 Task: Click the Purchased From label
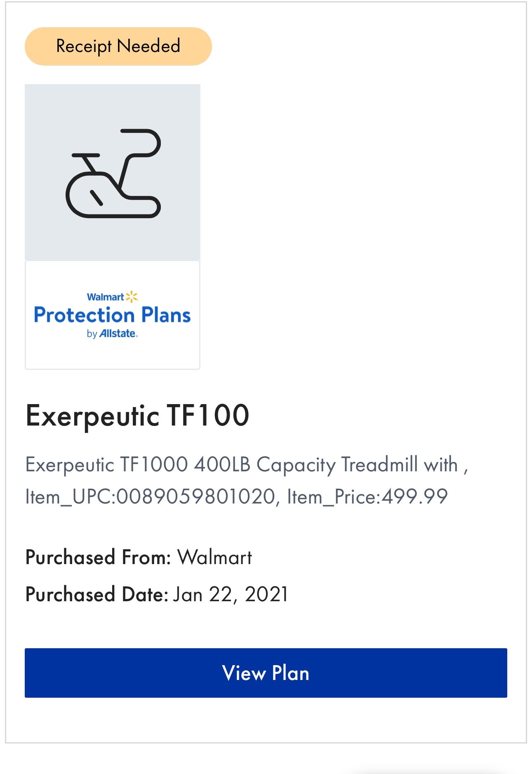[98, 557]
